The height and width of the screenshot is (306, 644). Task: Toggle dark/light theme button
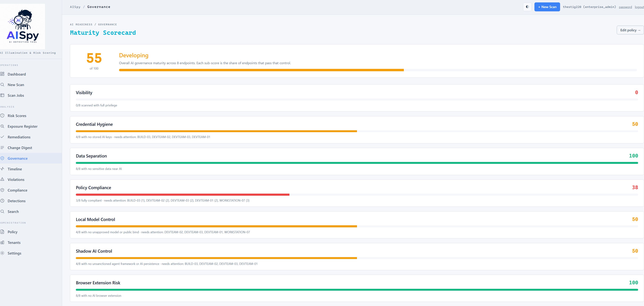(x=527, y=7)
